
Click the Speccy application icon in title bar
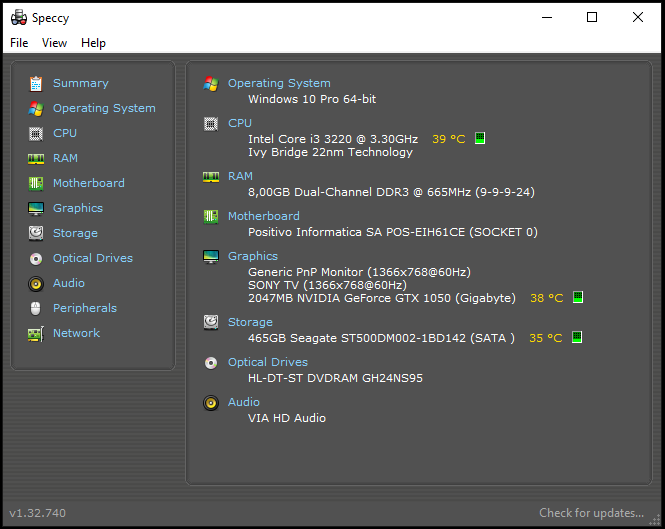click(x=19, y=17)
